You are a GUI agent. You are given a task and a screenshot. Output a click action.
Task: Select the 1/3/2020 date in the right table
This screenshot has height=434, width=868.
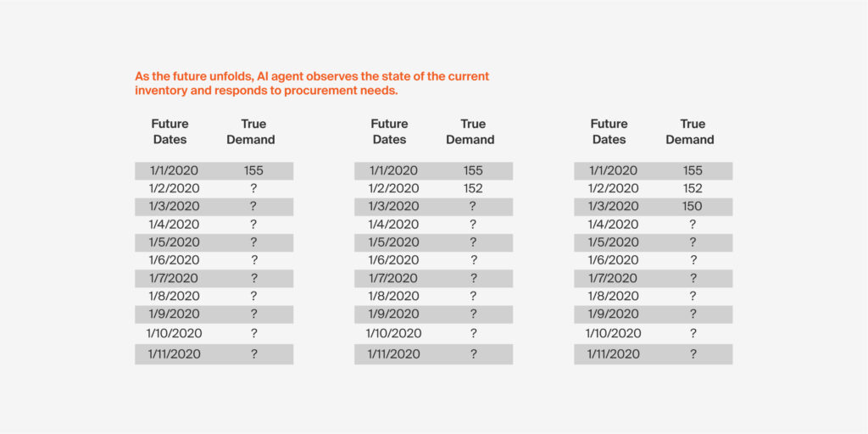613,207
